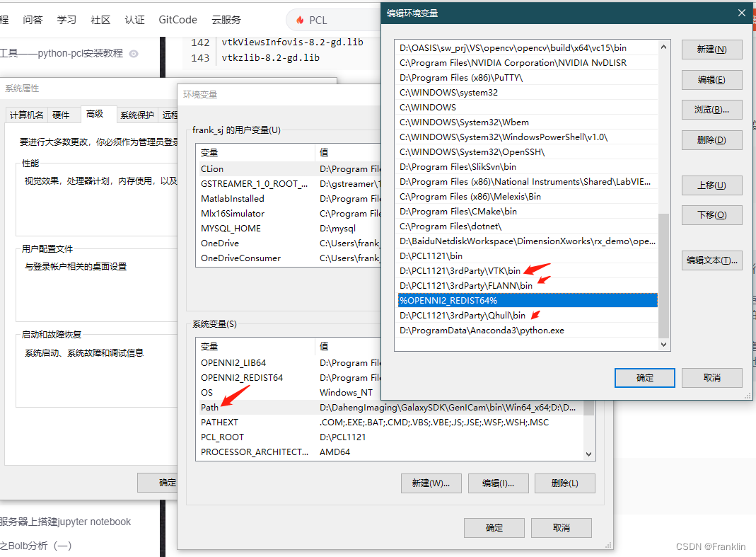Click 云服务 in the navigation bar
The image size is (756, 557).
(226, 20)
